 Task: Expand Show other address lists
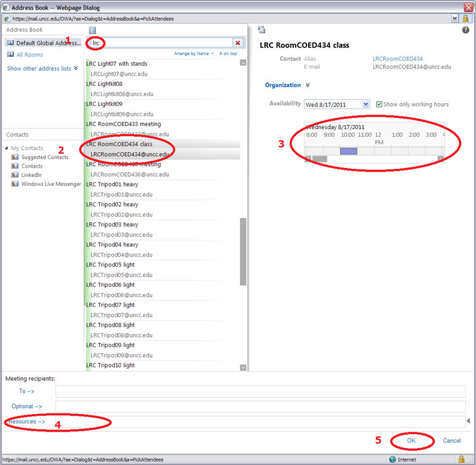point(42,68)
